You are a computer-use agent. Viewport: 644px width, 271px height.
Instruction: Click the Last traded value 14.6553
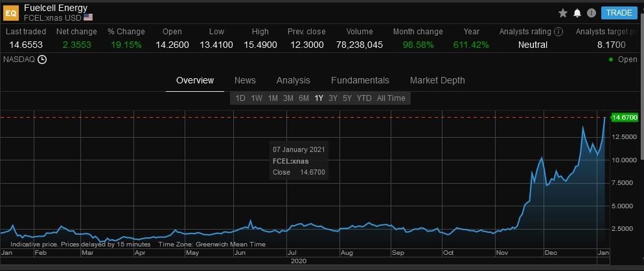27,45
